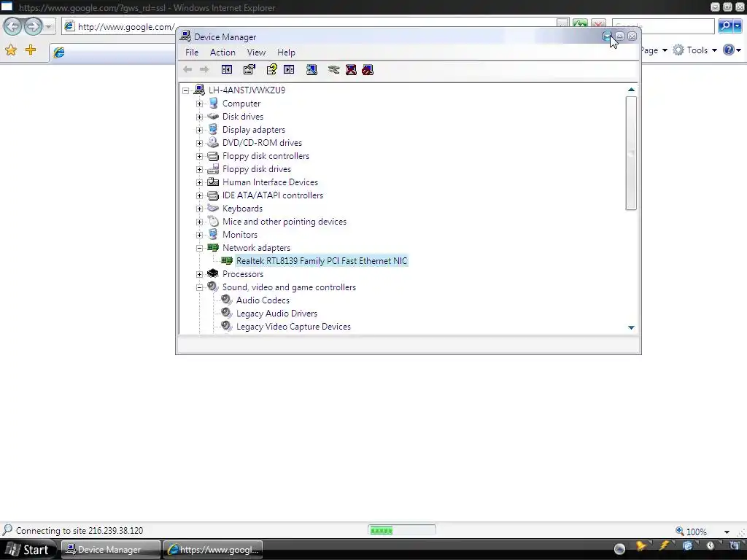Screen dimensions: 747x560
Task: Open the recent pages dropdown next to Forward
Action: [x=49, y=27]
